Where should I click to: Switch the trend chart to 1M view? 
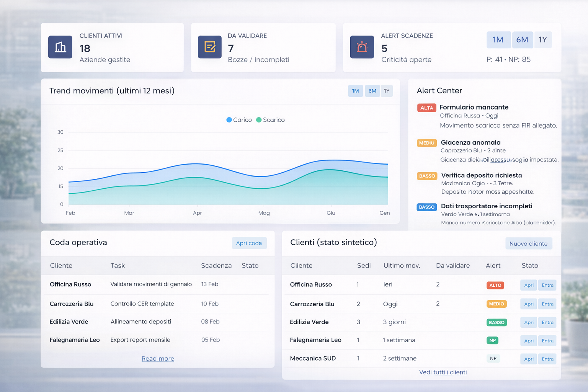tap(355, 91)
